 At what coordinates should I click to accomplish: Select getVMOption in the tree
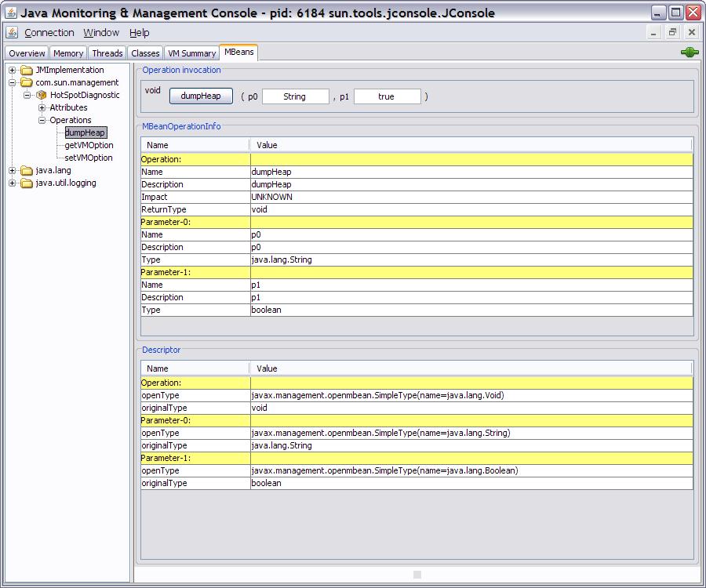point(89,145)
